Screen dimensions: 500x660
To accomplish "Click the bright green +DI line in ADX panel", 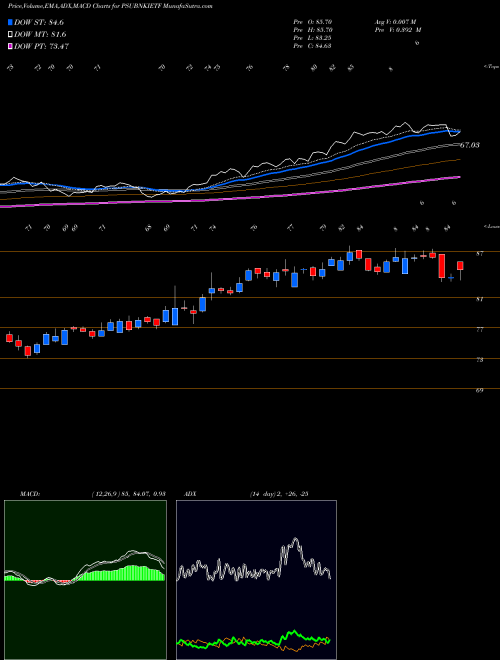I will coord(293,633).
